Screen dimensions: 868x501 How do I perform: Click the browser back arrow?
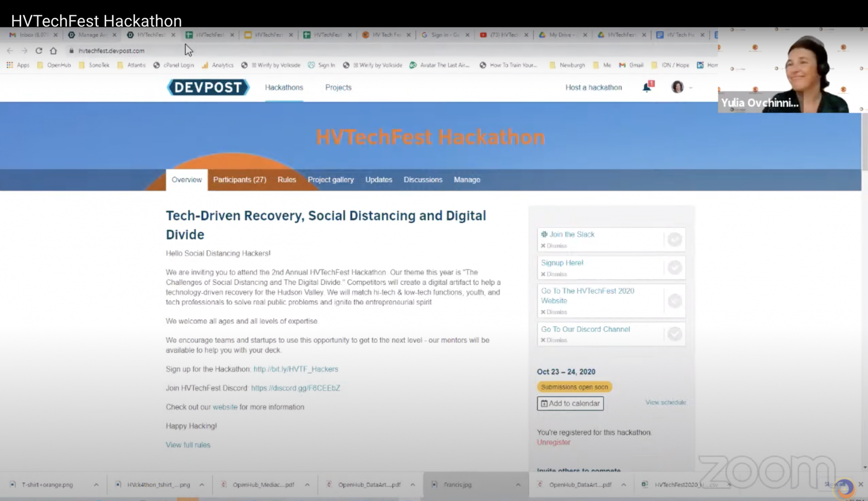click(10, 51)
